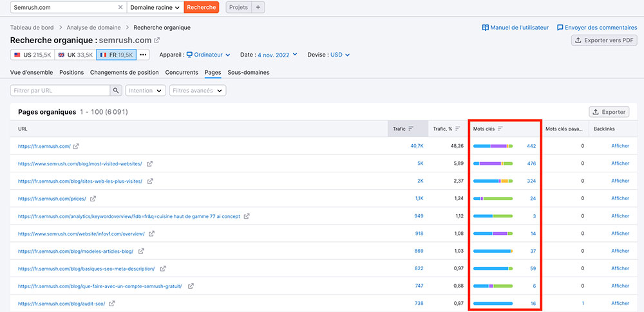This screenshot has width=644, height=312.
Task: Click paid keywords value 1 in audit-seo row
Action: pos(583,304)
